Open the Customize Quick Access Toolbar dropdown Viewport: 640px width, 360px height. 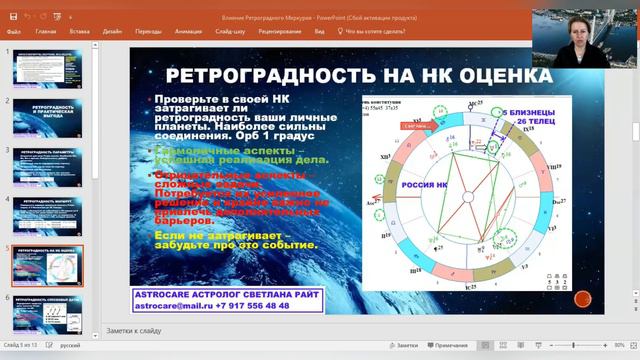70,18
